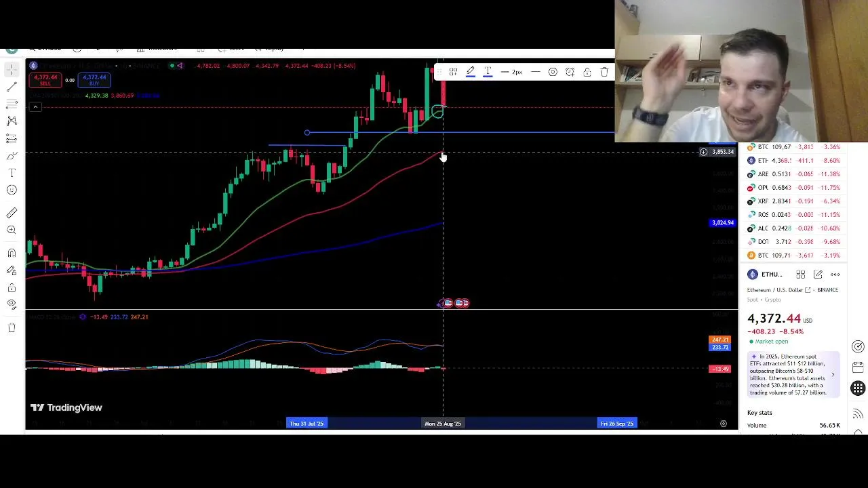Select the ALG 0.2428 watchlist row
Image resolution: width=868 pixels, height=488 pixels.
point(793,228)
